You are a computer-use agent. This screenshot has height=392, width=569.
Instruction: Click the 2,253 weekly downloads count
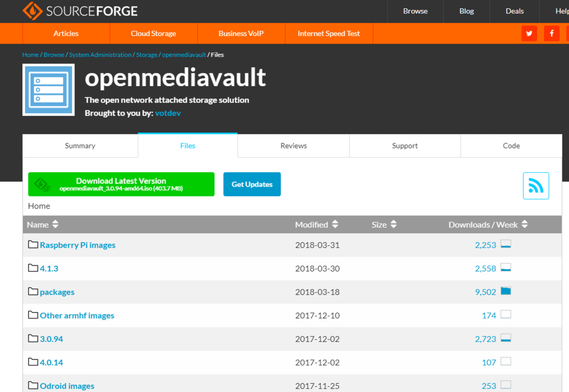point(486,245)
